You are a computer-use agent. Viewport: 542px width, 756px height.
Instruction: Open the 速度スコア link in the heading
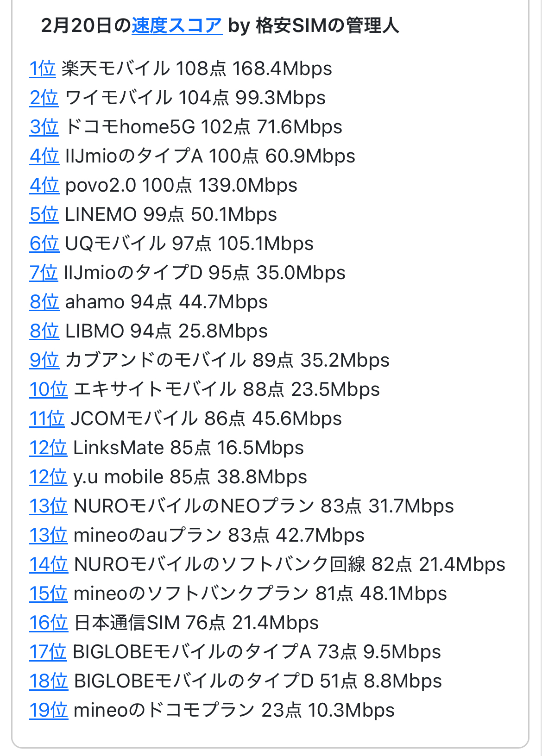point(176,26)
